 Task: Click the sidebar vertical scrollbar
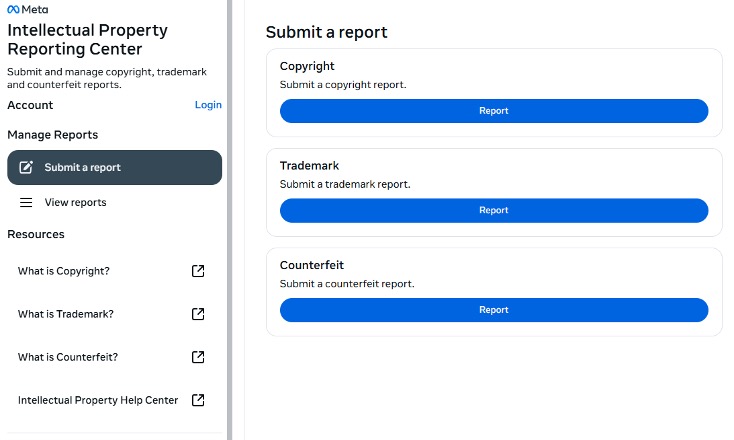point(229,220)
